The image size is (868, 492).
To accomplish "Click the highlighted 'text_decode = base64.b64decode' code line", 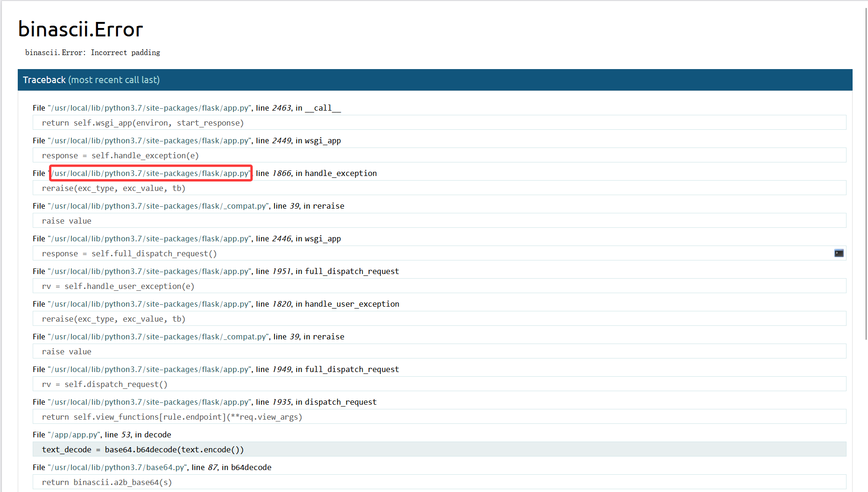I will pyautogui.click(x=142, y=450).
